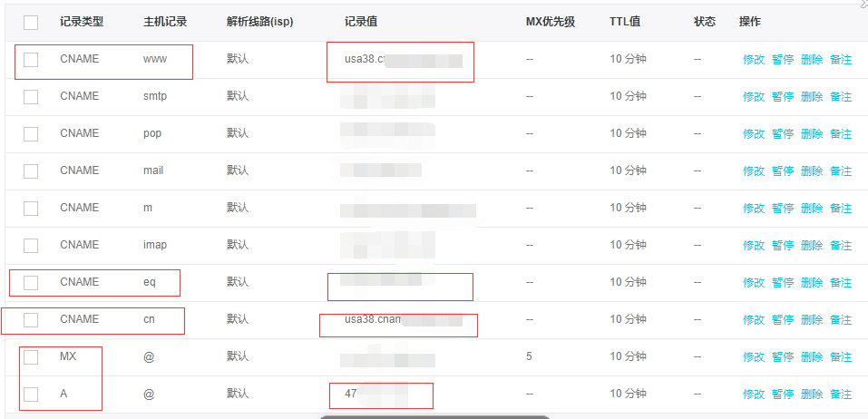The height and width of the screenshot is (419, 868).
Task: Click 删除 for the pop record
Action: point(812,133)
